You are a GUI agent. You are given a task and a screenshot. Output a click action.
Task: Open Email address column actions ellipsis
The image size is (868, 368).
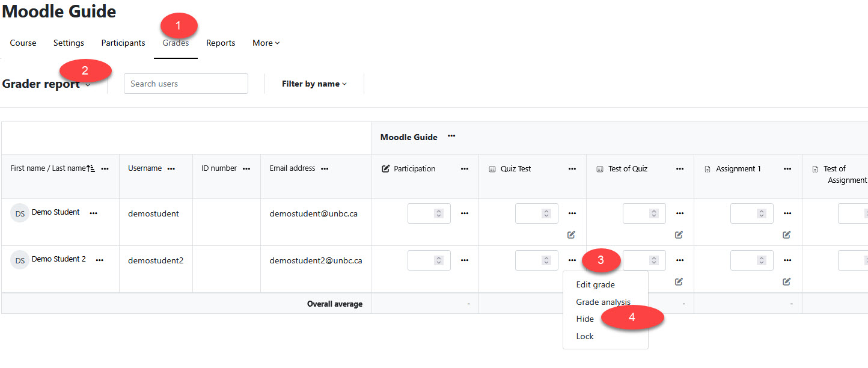pyautogui.click(x=325, y=169)
